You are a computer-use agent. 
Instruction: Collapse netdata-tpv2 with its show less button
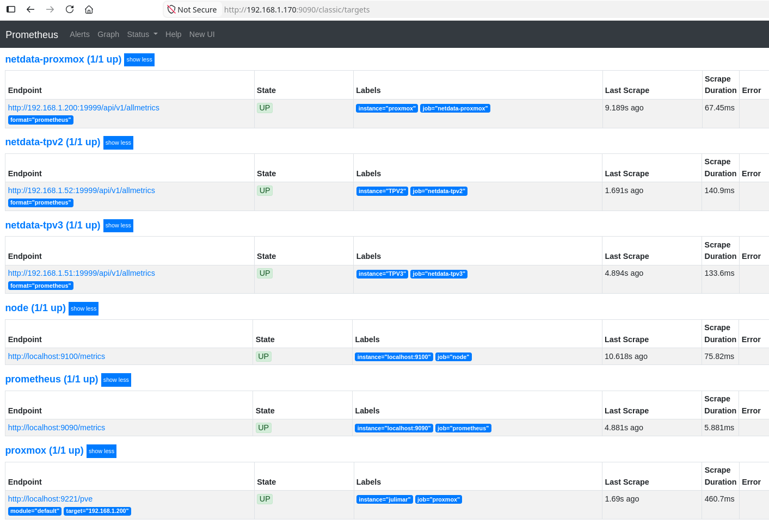pyautogui.click(x=118, y=143)
